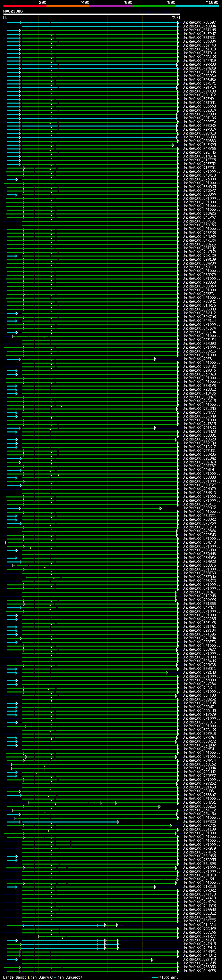Click the UniRef100_B3L698 entry
Viewport: 222px width, 980px height.
click(x=199, y=864)
